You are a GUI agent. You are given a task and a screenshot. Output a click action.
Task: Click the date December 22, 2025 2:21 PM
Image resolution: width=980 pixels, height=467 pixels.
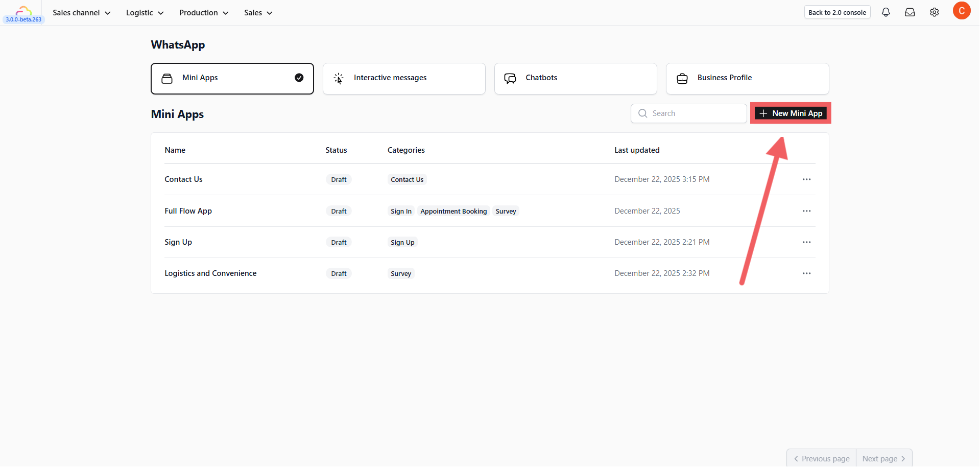tap(662, 242)
